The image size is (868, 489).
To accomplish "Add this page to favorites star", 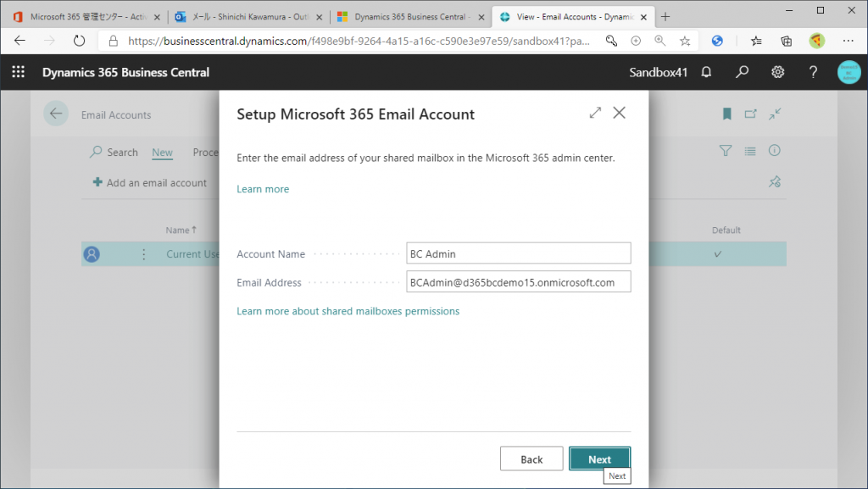I will pos(685,41).
